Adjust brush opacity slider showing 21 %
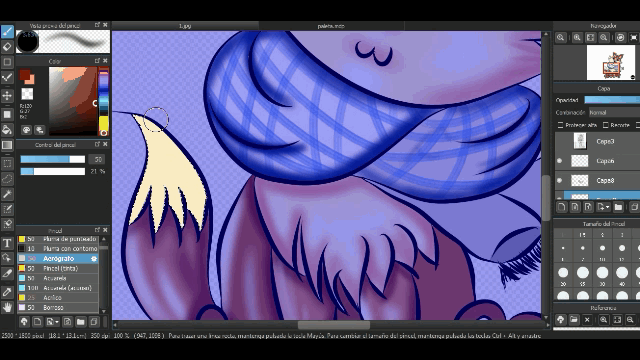 pos(53,171)
